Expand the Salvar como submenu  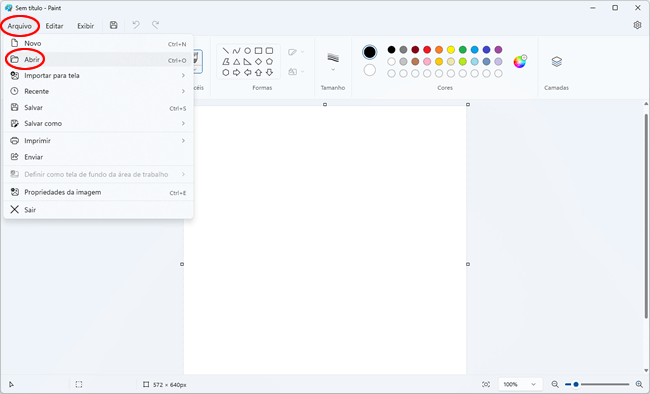tap(98, 124)
